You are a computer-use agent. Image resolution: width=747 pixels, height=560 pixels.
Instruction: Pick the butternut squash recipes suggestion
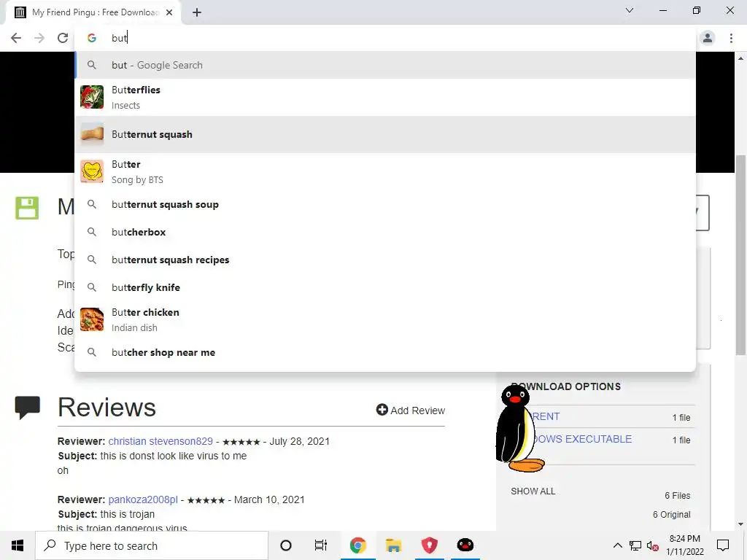tap(385, 260)
